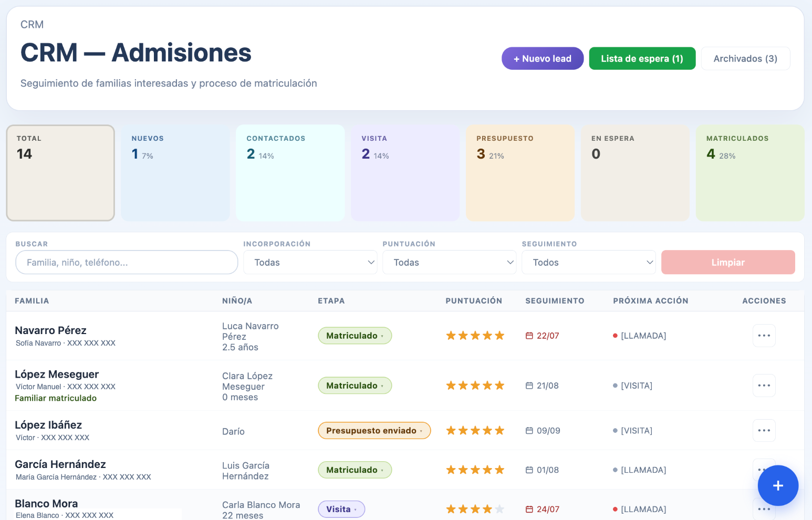Open Lista de espera (1)

[x=642, y=58]
